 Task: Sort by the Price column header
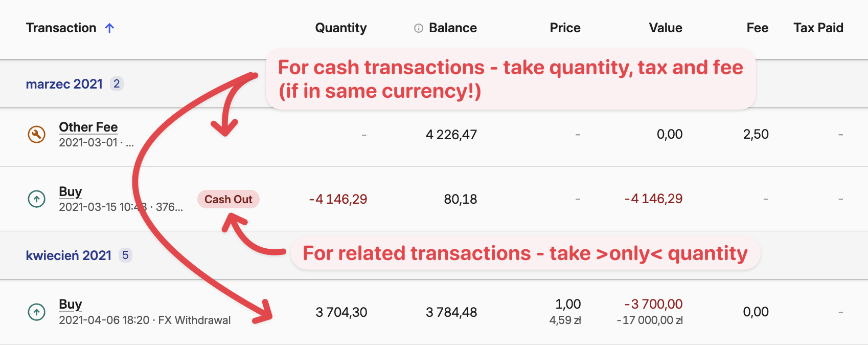565,28
